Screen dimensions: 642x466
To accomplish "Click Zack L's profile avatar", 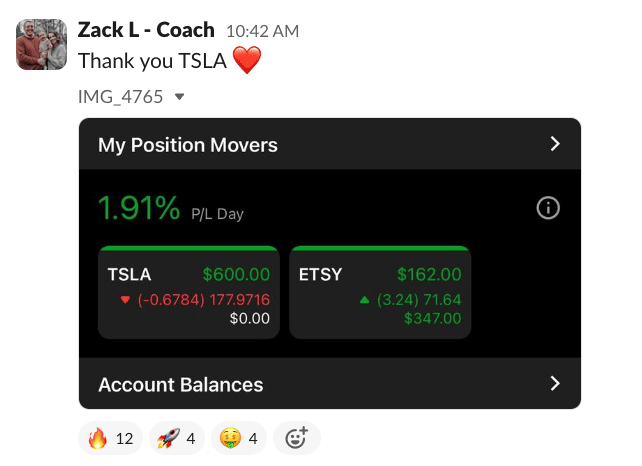I will [42, 44].
